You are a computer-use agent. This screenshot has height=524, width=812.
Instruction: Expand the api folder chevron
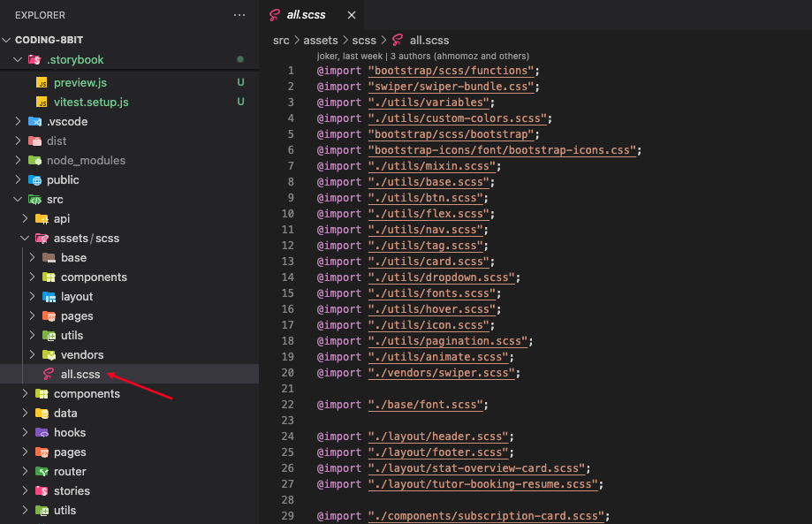(25, 218)
